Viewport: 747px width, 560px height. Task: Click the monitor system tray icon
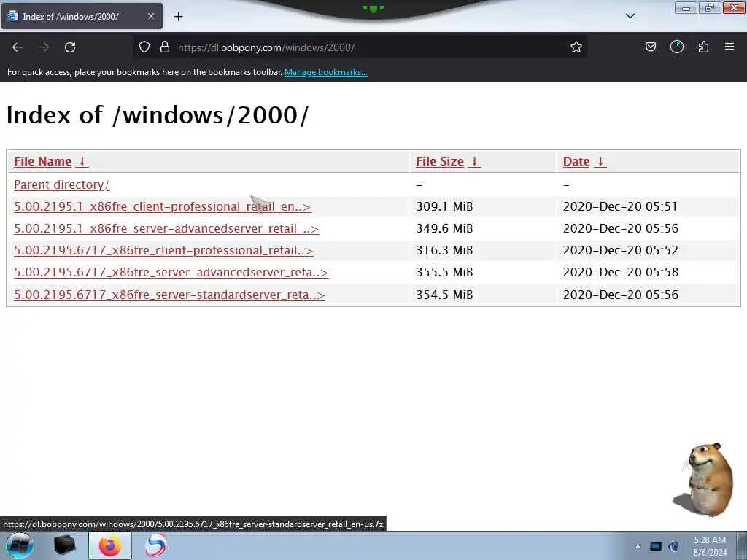pyautogui.click(x=656, y=546)
